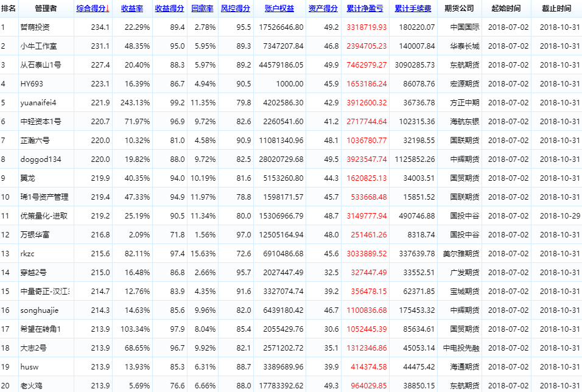The image size is (582, 392).
Task: Click the 管理者 column heading
Action: (46, 9)
